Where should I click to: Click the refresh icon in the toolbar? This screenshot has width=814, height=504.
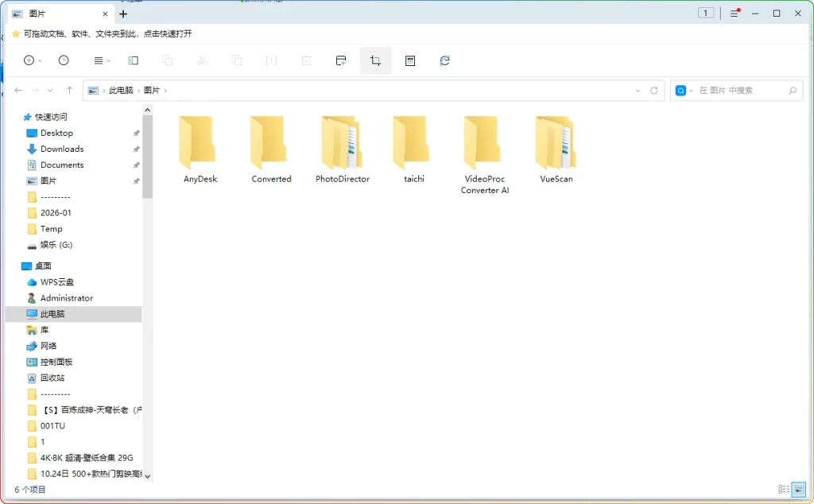(x=445, y=60)
